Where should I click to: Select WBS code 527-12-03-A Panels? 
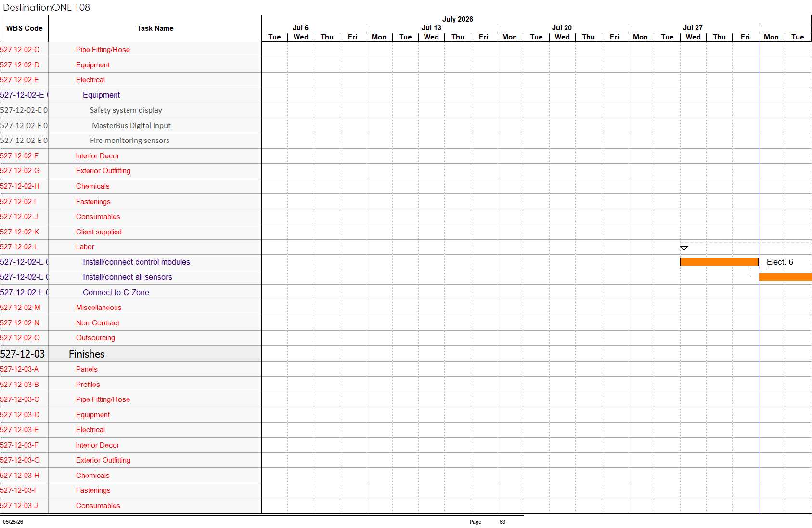click(19, 369)
